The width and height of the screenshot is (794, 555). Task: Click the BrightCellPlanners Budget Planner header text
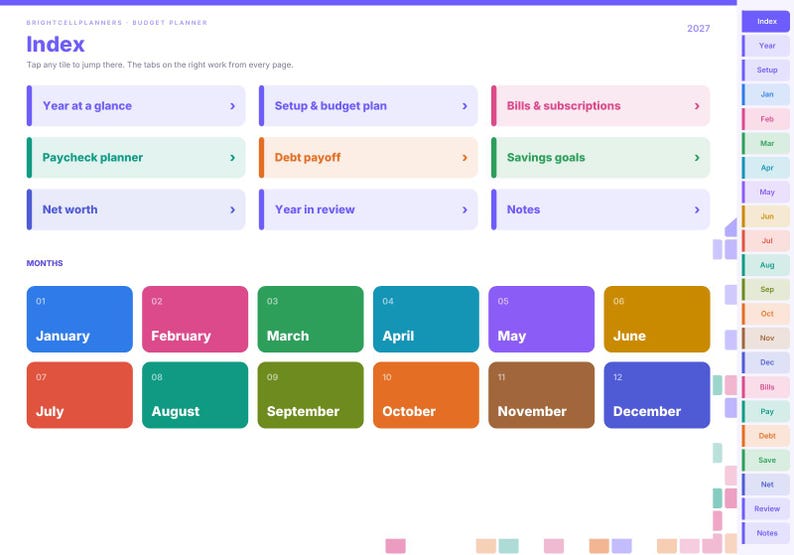117,22
